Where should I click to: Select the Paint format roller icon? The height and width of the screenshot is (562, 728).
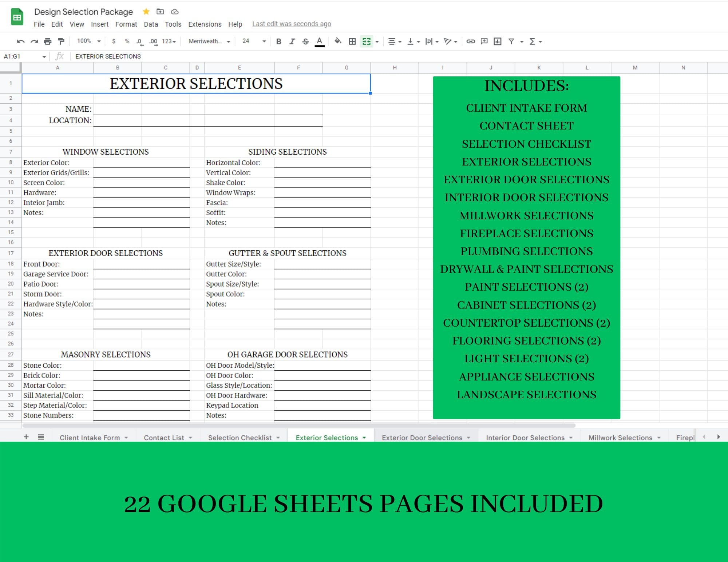(x=61, y=41)
